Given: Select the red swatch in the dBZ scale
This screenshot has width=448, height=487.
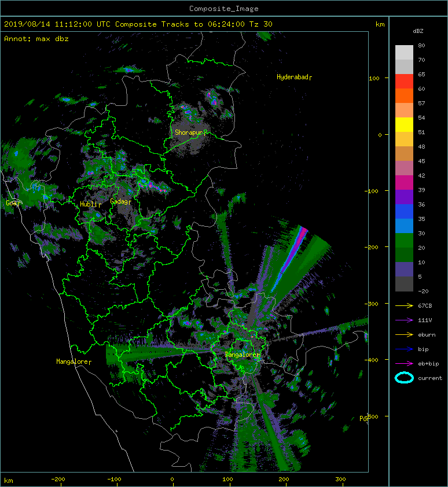Looking at the screenshot, I should pos(404,81).
